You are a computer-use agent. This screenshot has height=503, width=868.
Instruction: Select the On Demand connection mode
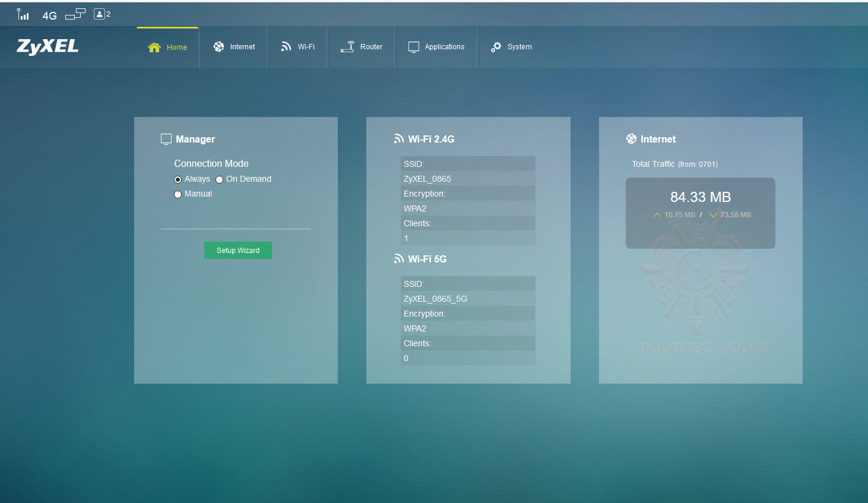tap(219, 180)
